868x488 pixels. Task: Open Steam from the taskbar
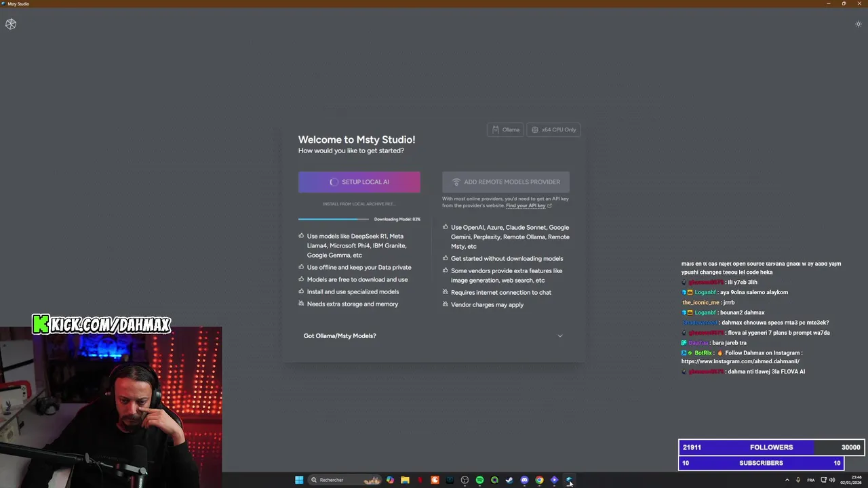[509, 480]
